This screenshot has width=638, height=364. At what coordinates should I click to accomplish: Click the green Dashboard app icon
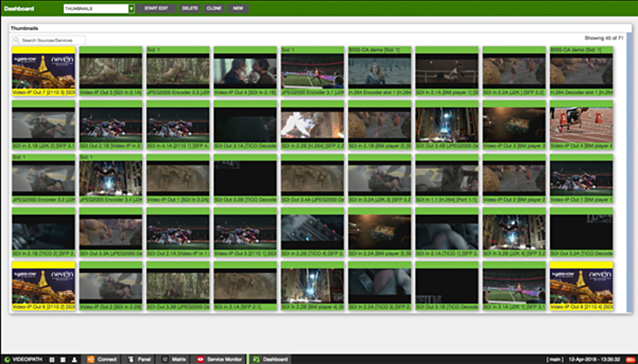coord(256,359)
